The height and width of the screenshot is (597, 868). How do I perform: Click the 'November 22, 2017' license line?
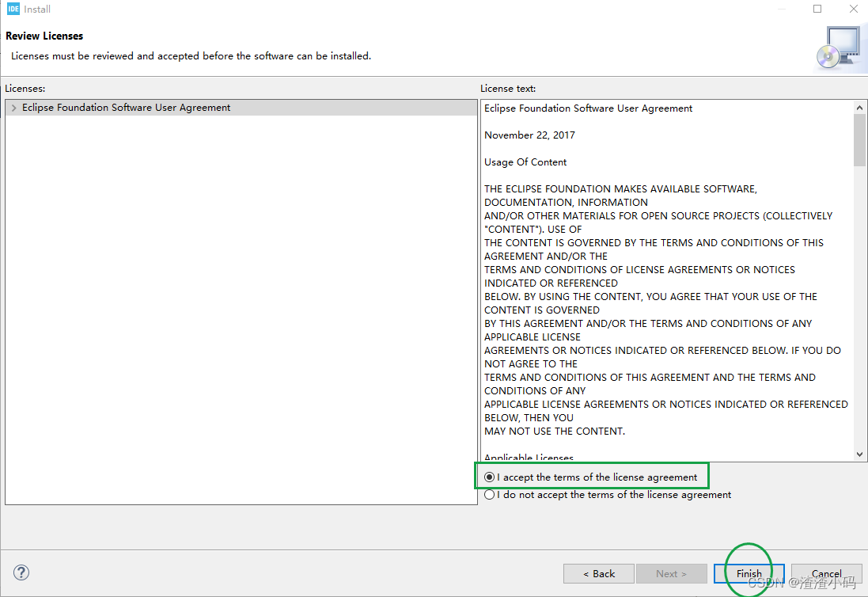[529, 135]
